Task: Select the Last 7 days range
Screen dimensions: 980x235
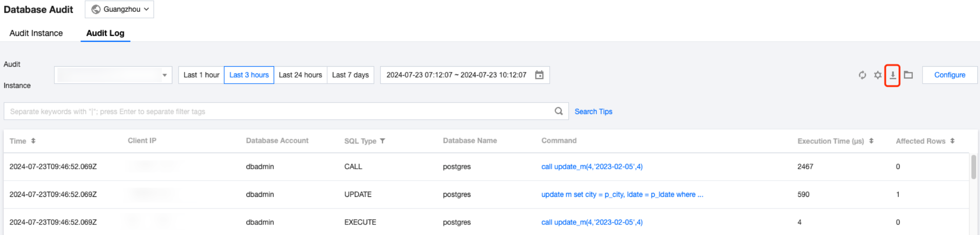Action: [350, 75]
